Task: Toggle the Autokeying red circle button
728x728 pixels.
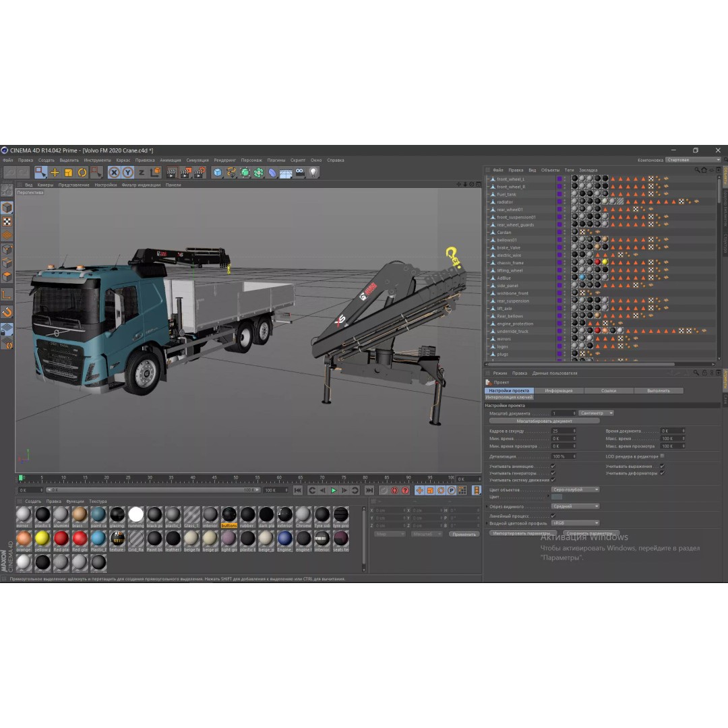Action: coord(394,490)
